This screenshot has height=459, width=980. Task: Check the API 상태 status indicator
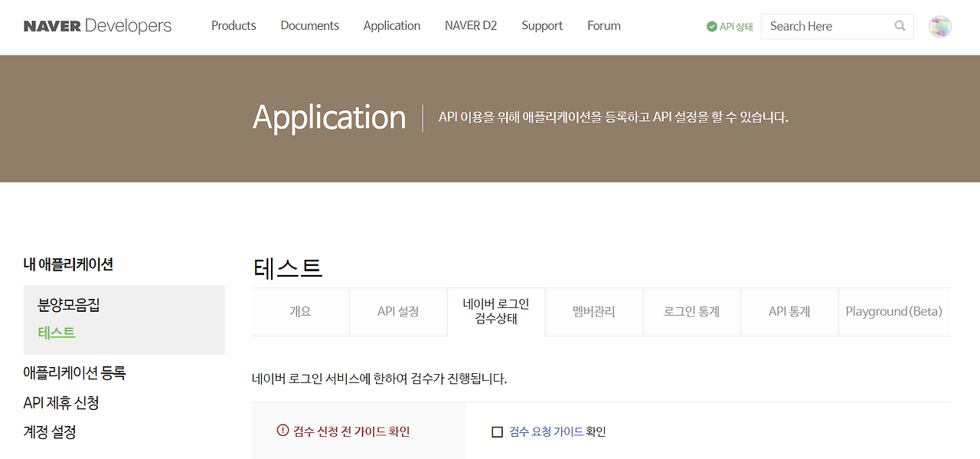(729, 25)
